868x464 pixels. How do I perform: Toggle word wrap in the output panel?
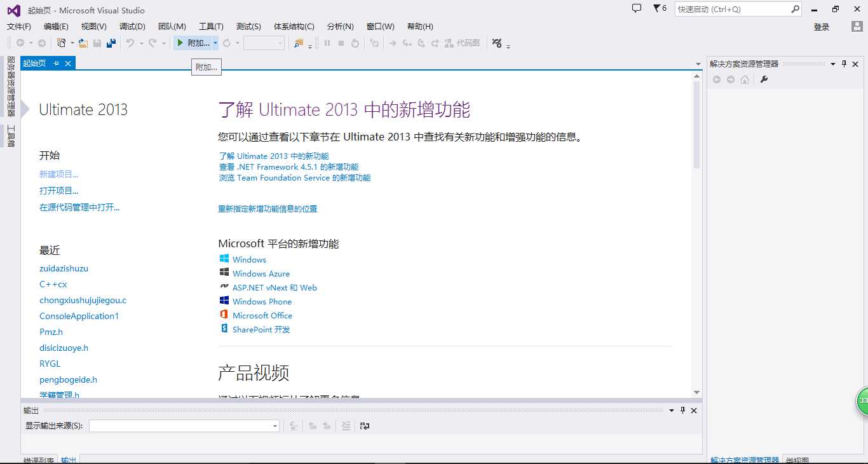point(365,426)
